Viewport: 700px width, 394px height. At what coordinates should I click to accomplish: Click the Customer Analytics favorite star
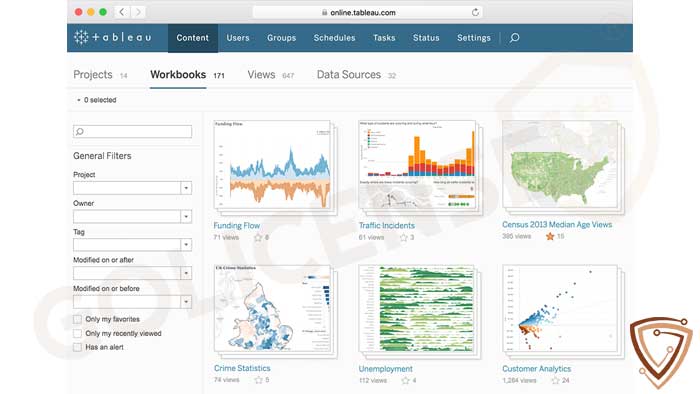coord(555,381)
